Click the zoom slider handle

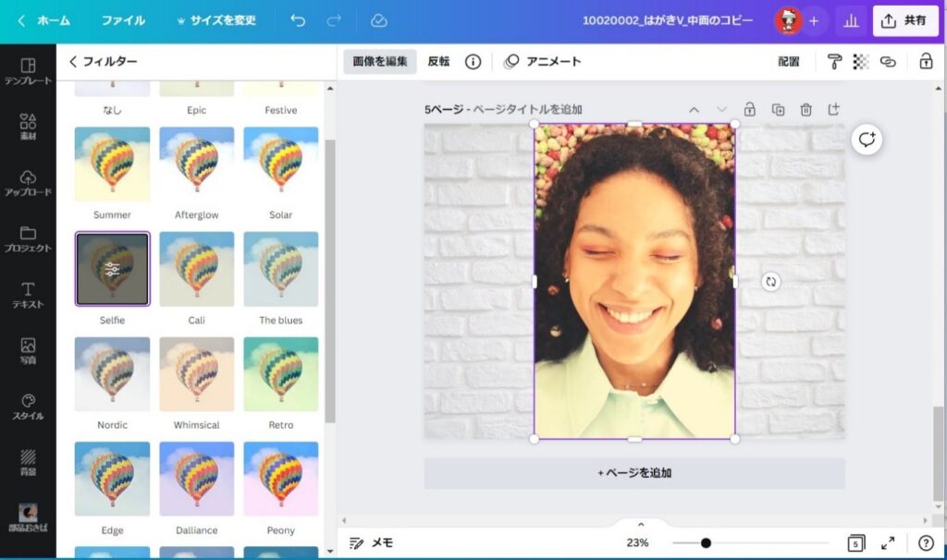(x=706, y=543)
